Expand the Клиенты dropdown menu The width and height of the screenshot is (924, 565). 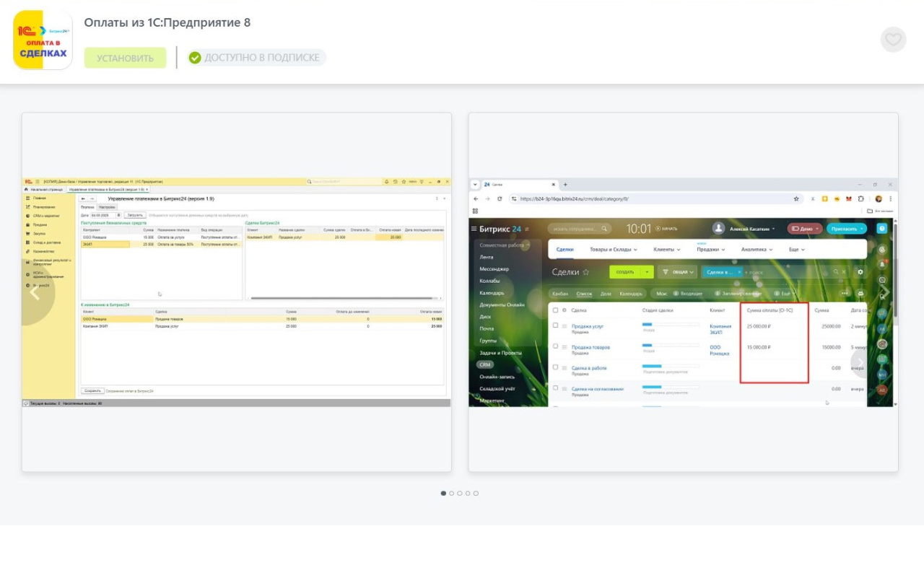tap(666, 250)
